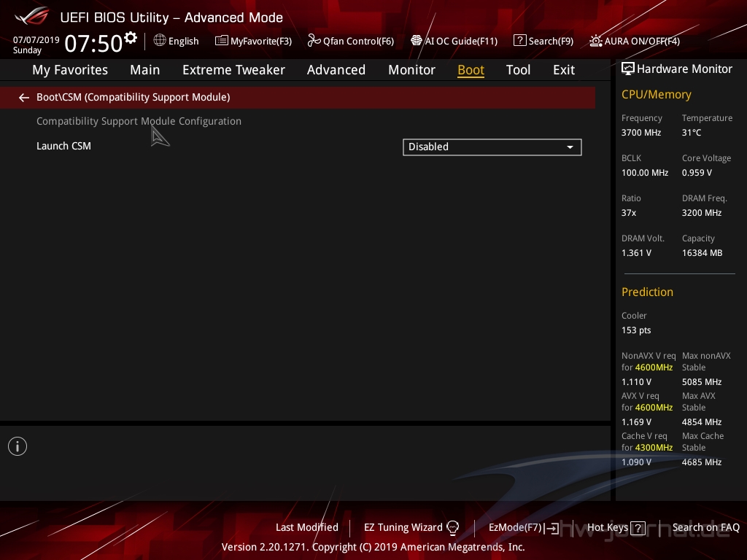Click the MyFavorite list icon
This screenshot has width=747, height=560.
point(222,41)
